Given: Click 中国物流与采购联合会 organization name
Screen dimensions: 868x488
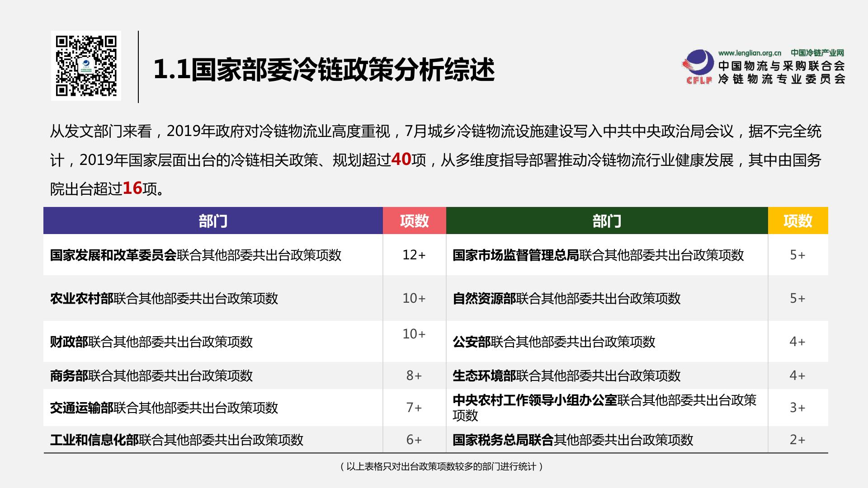Looking at the screenshot, I should (782, 66).
